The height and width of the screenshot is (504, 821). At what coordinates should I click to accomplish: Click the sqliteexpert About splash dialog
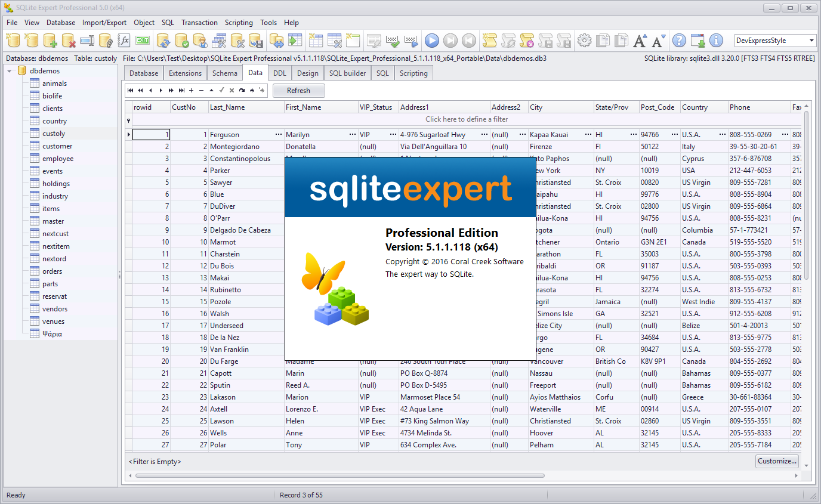pos(410,259)
